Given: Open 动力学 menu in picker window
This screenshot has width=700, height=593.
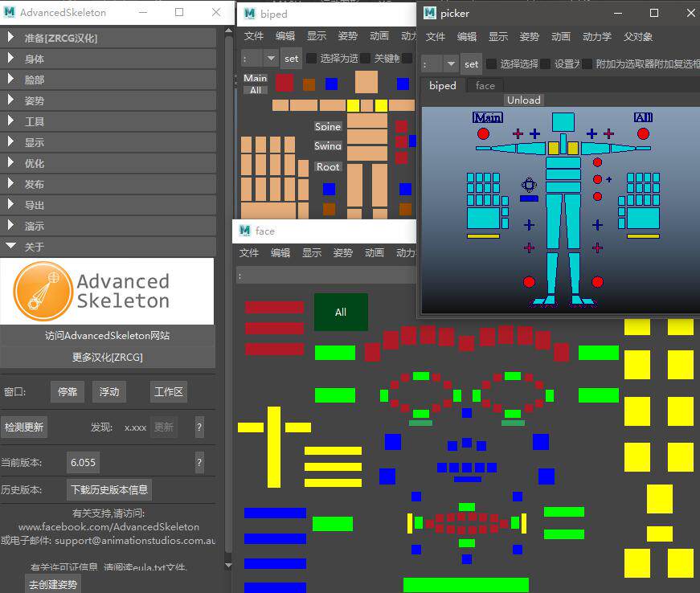Looking at the screenshot, I should tap(597, 37).
